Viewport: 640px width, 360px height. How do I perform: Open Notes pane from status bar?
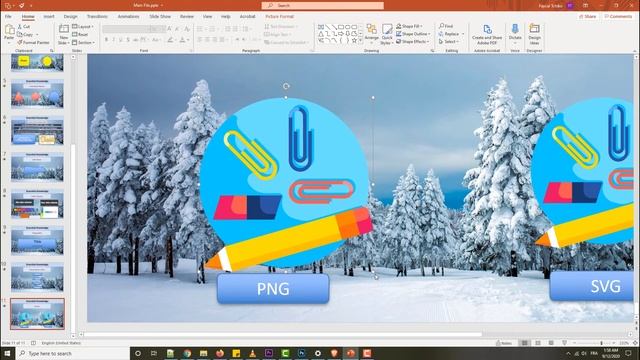pyautogui.click(x=504, y=343)
